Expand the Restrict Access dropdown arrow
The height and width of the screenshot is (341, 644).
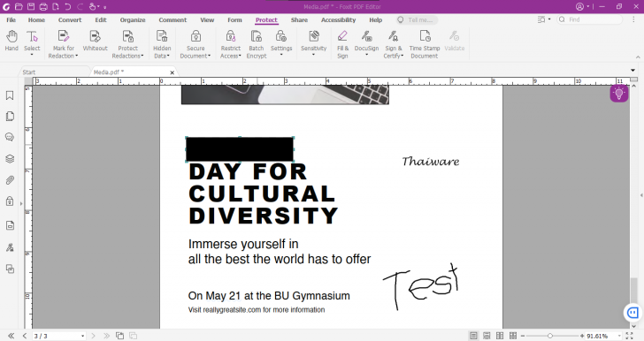click(240, 56)
